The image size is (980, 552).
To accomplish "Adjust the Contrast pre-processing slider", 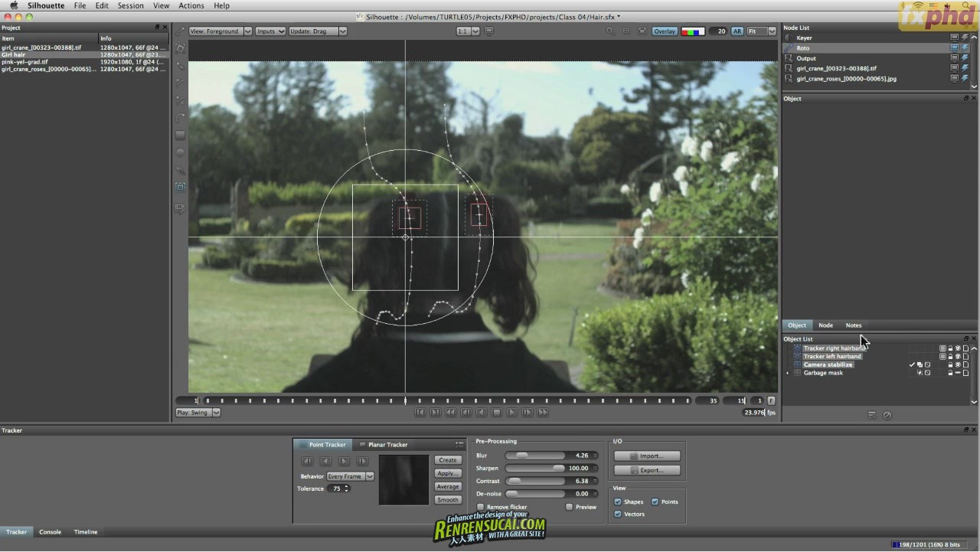I will [536, 482].
